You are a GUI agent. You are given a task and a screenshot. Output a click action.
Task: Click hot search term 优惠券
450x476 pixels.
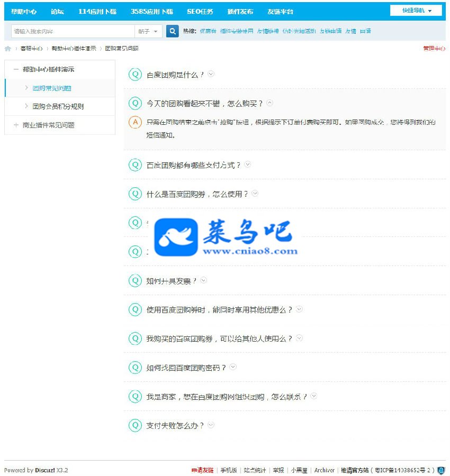click(x=208, y=31)
